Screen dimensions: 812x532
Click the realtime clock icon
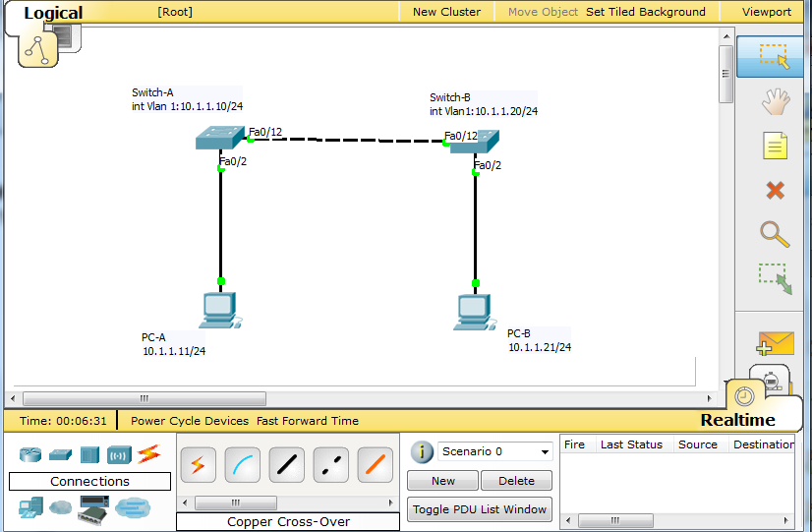[x=744, y=397]
